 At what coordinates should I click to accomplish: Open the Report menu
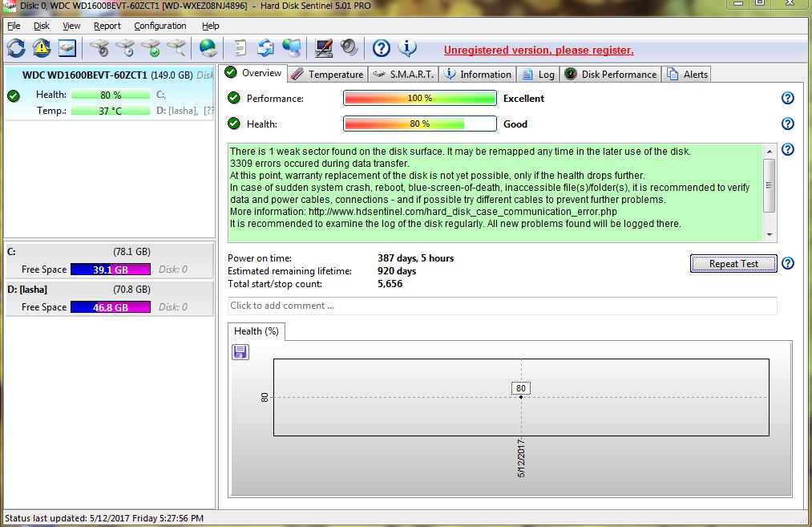point(107,26)
